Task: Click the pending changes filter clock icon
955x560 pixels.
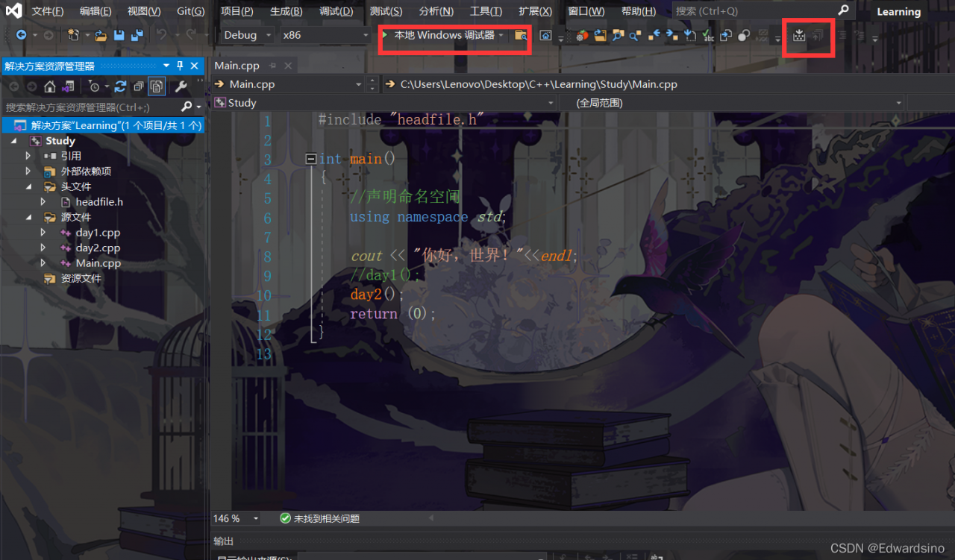Action: [x=94, y=86]
